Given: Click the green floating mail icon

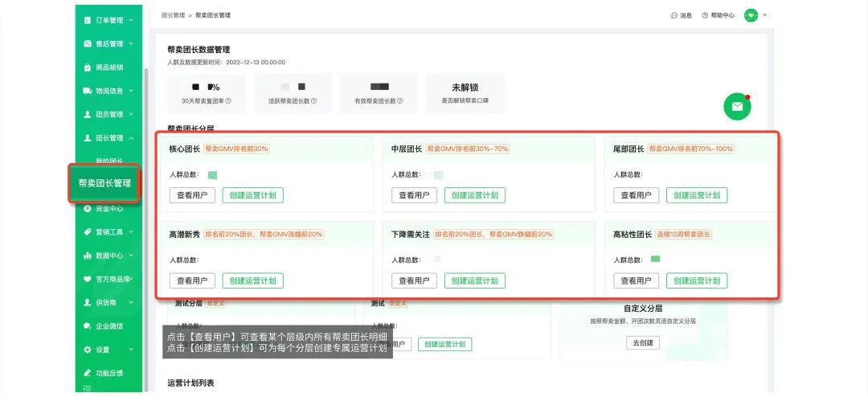Looking at the screenshot, I should tap(736, 107).
